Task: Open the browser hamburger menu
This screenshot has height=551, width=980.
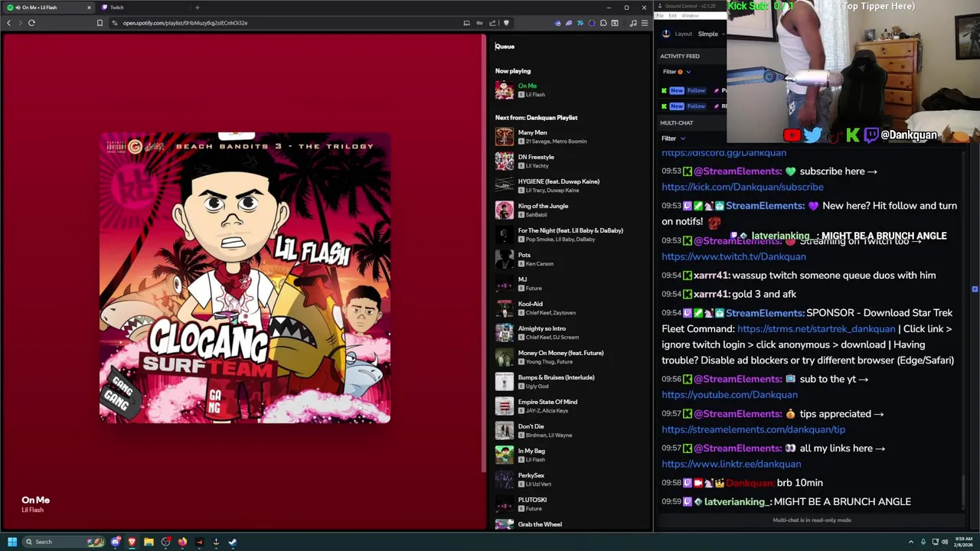Action: point(645,23)
